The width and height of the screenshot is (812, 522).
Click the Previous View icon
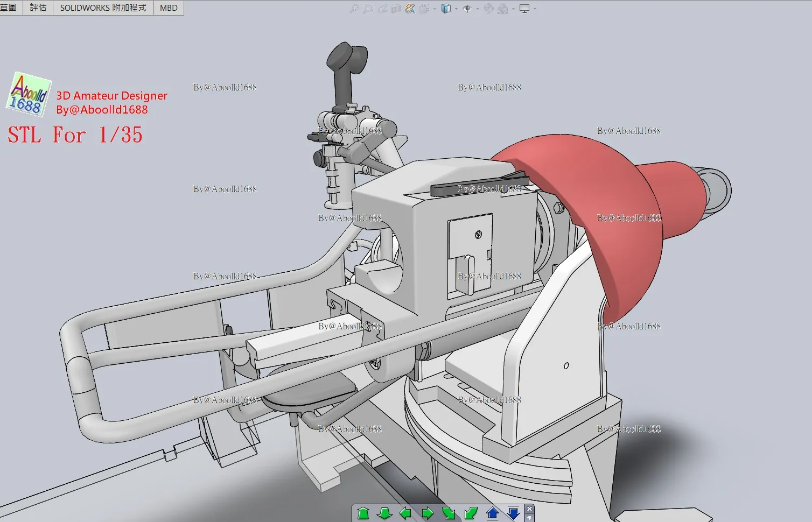[x=382, y=9]
